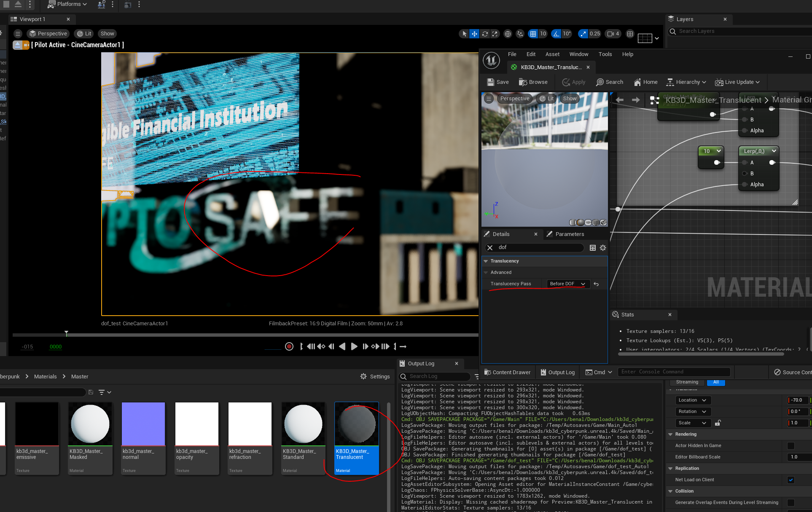812x512 pixels.
Task: Play the sequence forward
Action: [x=354, y=346]
